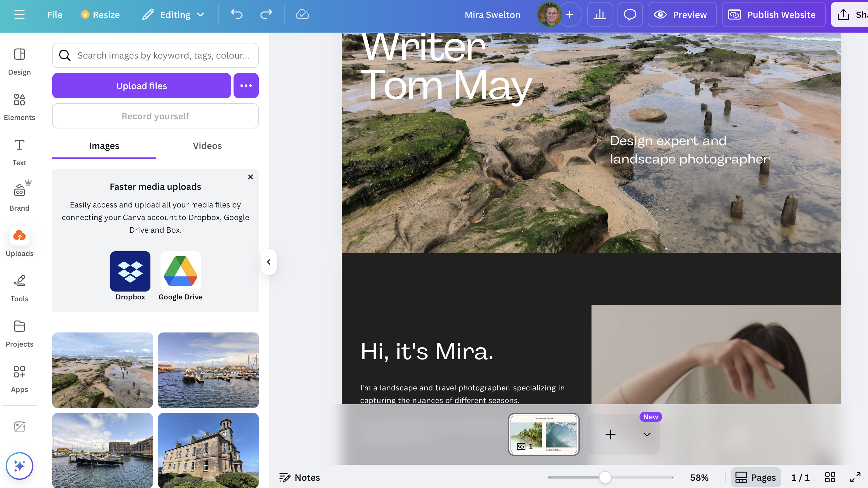Open the Elements panel
Screen dimensions: 868x488
tap(20, 107)
